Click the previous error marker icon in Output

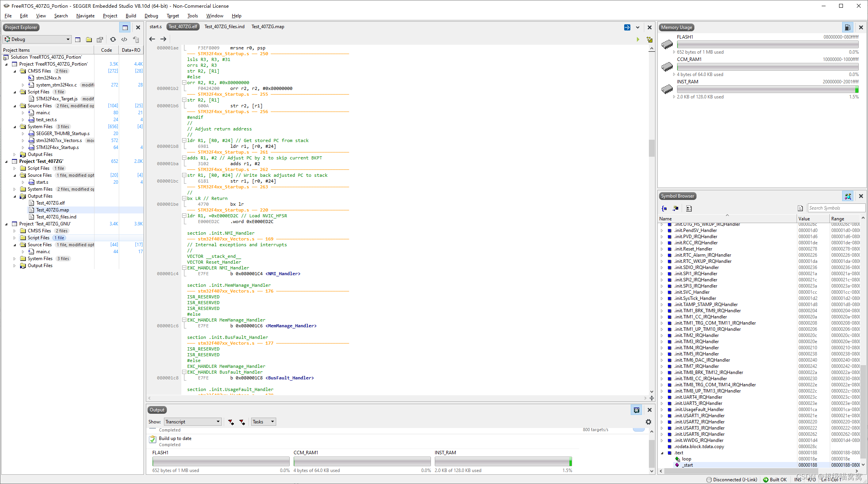(231, 422)
